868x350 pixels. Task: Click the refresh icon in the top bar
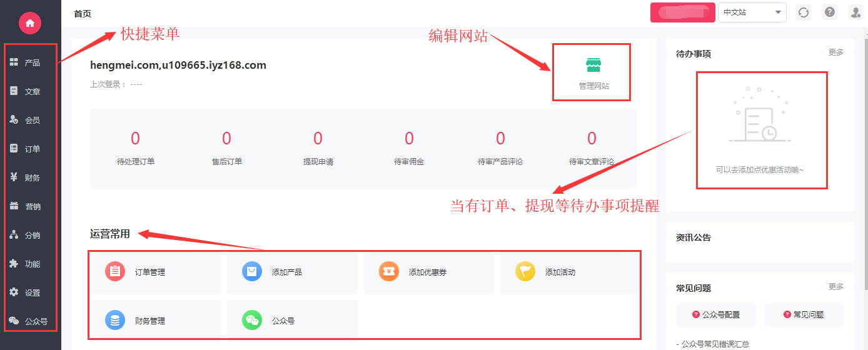point(803,12)
